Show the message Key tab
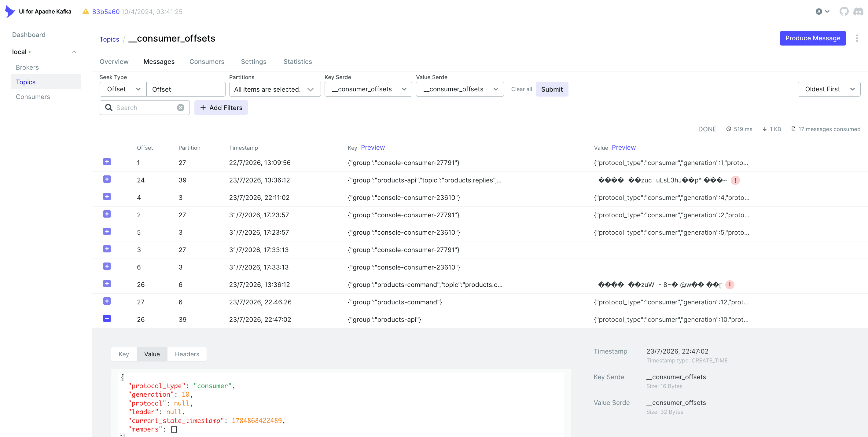The width and height of the screenshot is (868, 437). (x=124, y=354)
